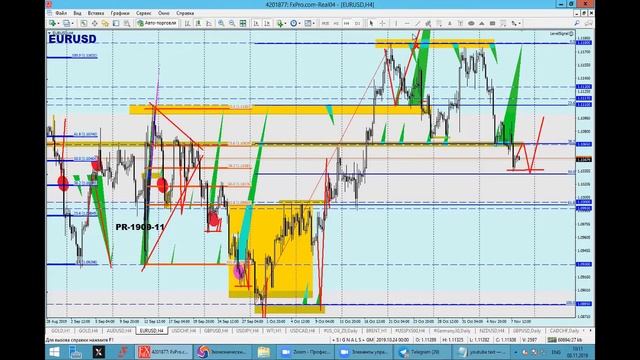This screenshot has width=640, height=360.
Task: Select the triangle drawing tool
Action: [482, 23]
